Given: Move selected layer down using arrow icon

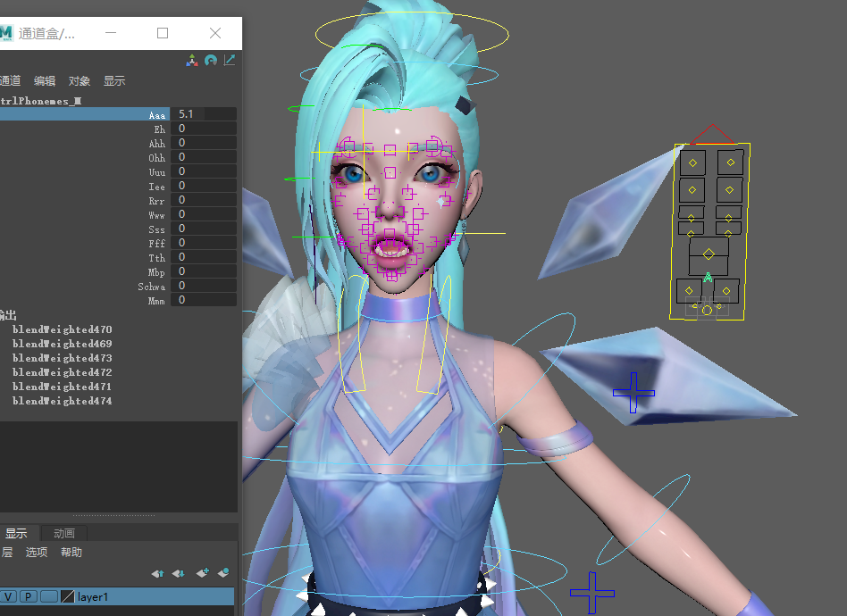Looking at the screenshot, I should [178, 573].
